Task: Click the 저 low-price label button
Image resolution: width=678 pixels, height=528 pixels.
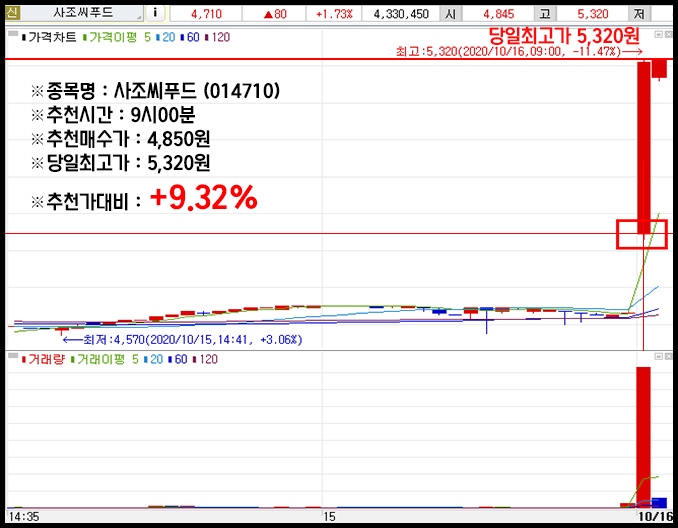Action: coord(640,14)
